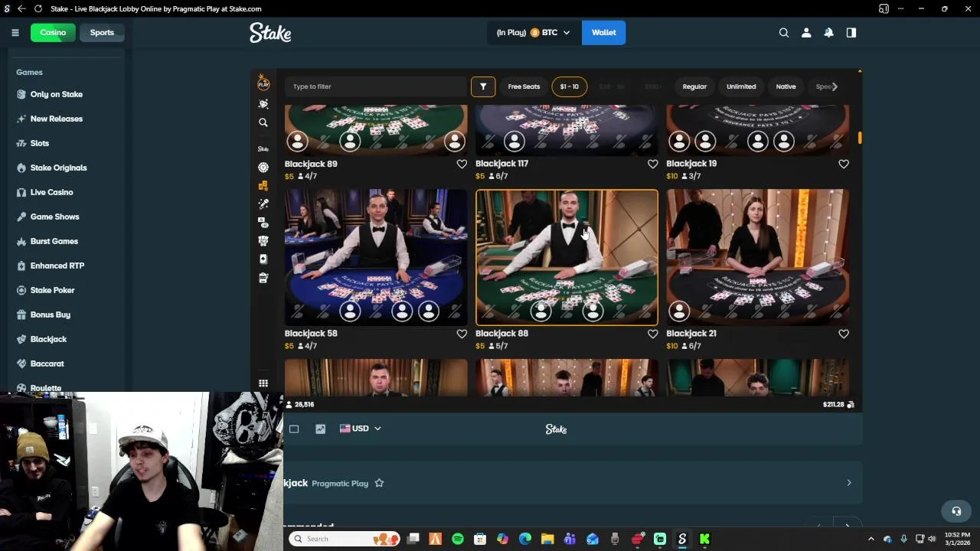The width and height of the screenshot is (980, 551).
Task: Open the search magnifier in Stake header
Action: pos(784,33)
